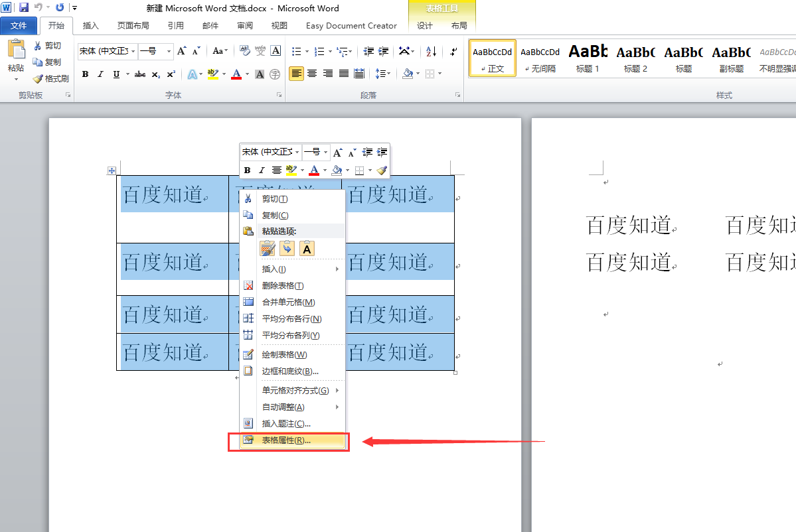Toggle bold in the ribbon font group
Image resolution: width=796 pixels, height=532 pixels.
click(85, 74)
